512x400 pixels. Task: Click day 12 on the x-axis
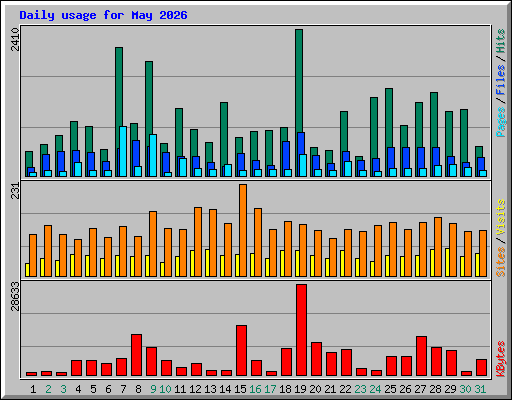(x=195, y=389)
